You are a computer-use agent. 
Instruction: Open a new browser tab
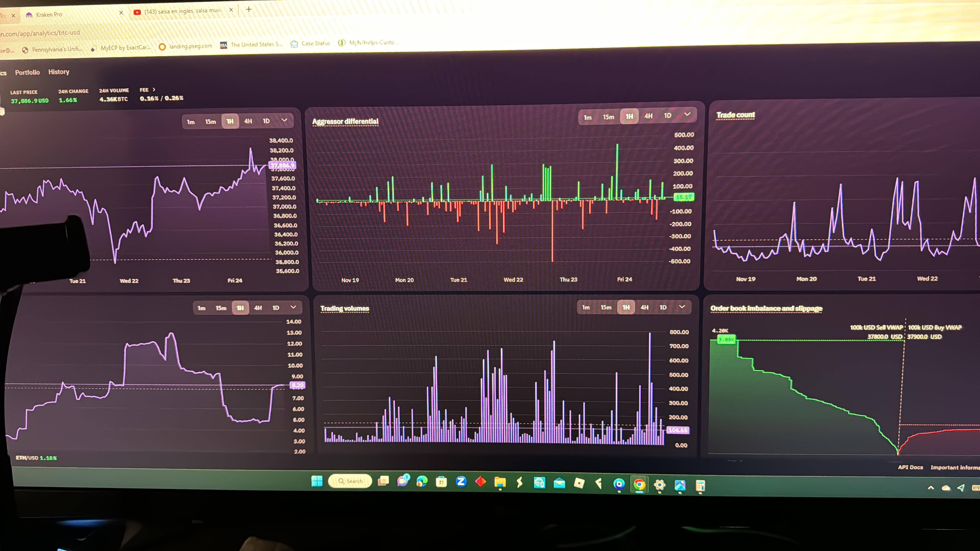(249, 9)
